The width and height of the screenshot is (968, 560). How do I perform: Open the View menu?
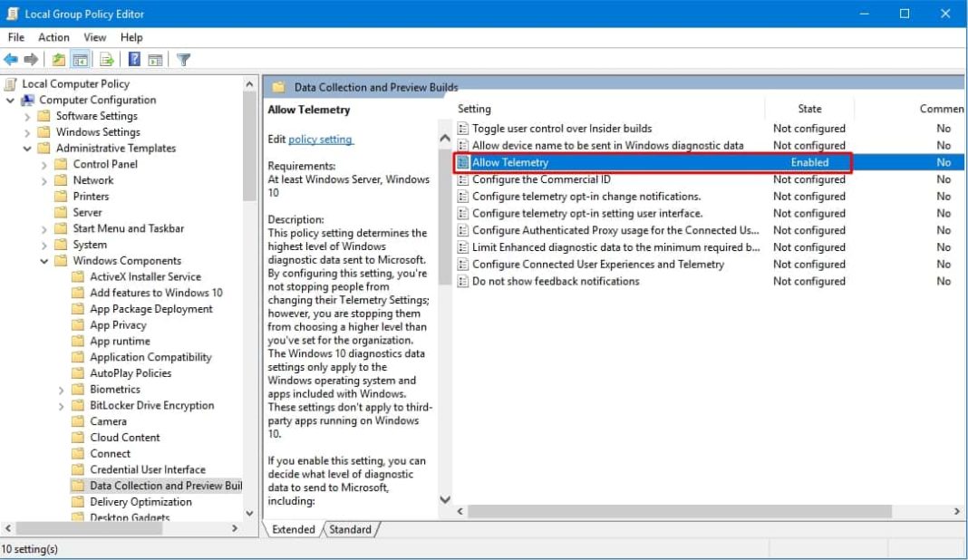pyautogui.click(x=94, y=37)
